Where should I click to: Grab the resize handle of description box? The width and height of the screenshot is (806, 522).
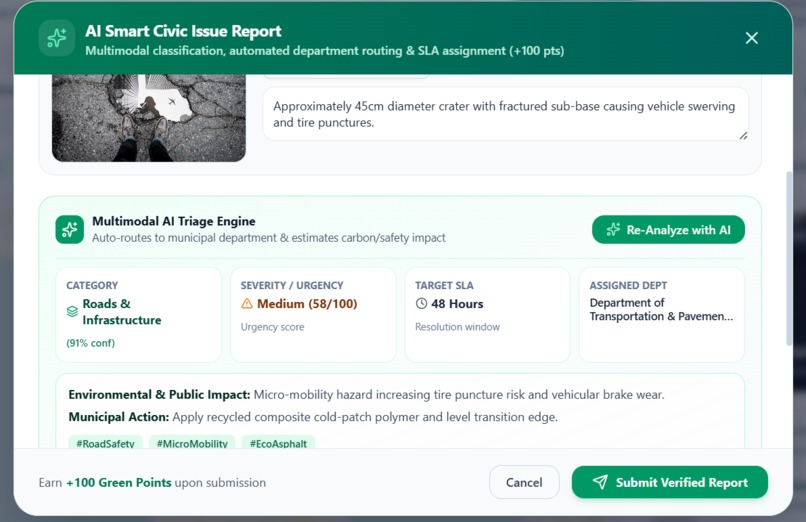click(x=743, y=136)
